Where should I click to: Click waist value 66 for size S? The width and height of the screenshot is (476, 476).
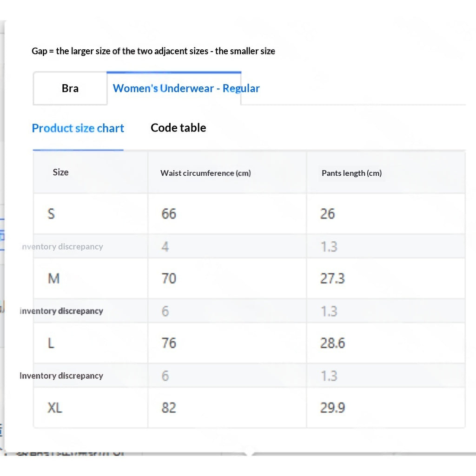(169, 214)
